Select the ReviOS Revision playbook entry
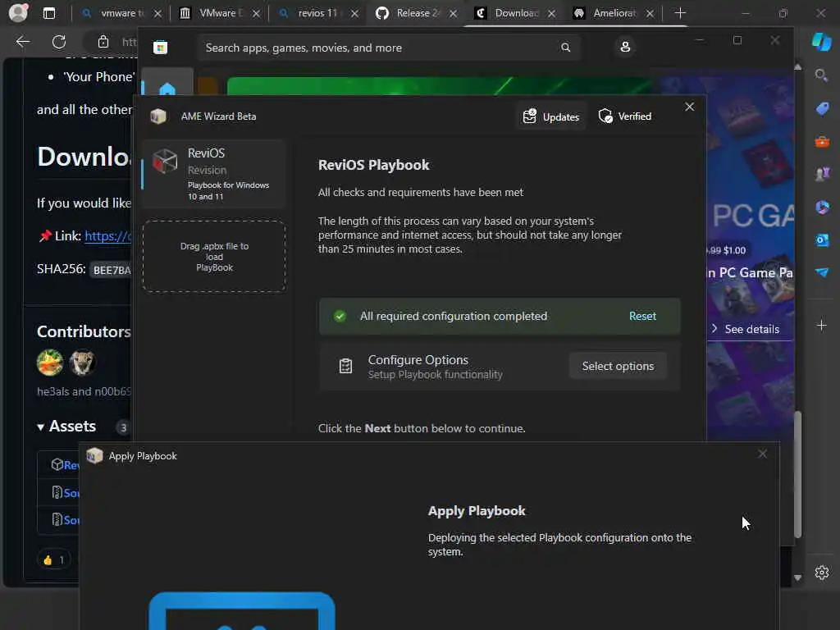 [x=214, y=174]
